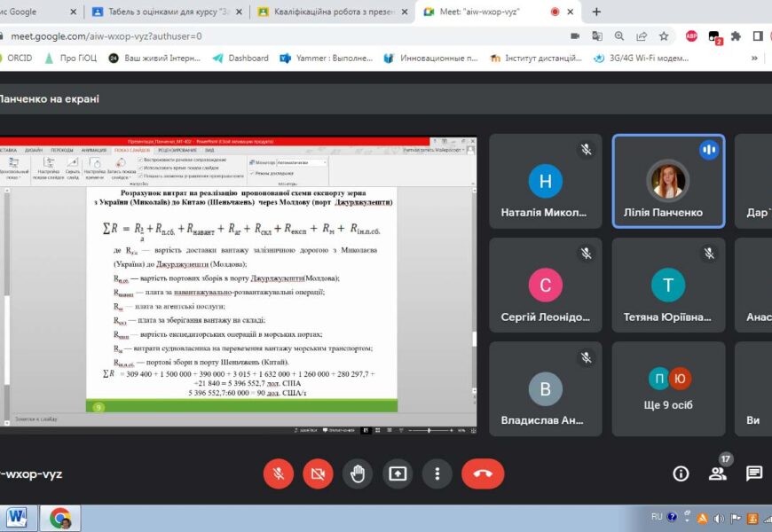Show the participants list with 17 people
772x532 pixels.
718,473
